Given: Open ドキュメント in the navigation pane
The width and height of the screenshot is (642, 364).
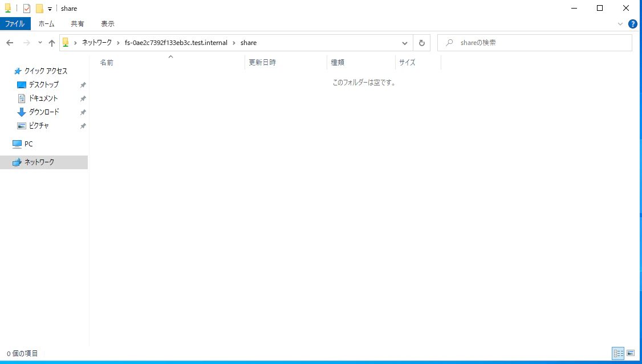Looking at the screenshot, I should tap(43, 98).
